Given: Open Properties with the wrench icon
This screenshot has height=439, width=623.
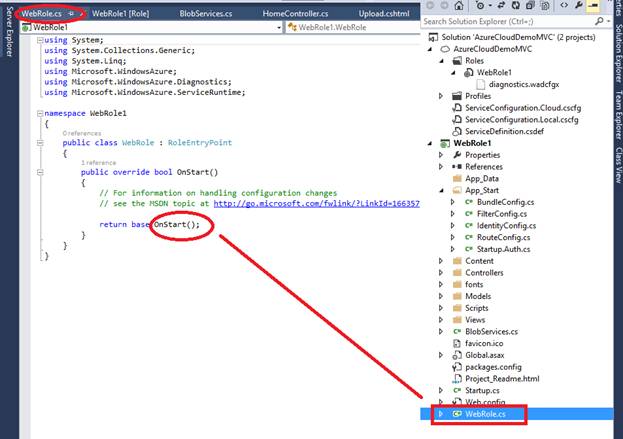Looking at the screenshot, I should (578, 6).
